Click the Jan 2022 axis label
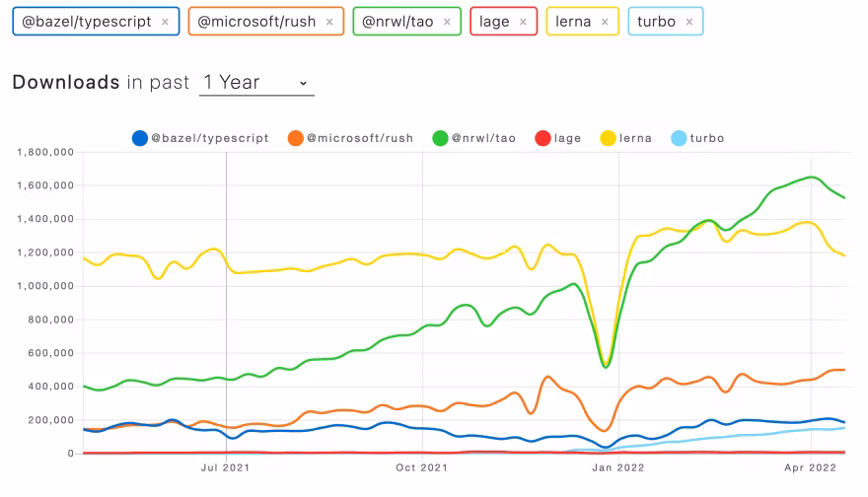 coord(618,470)
